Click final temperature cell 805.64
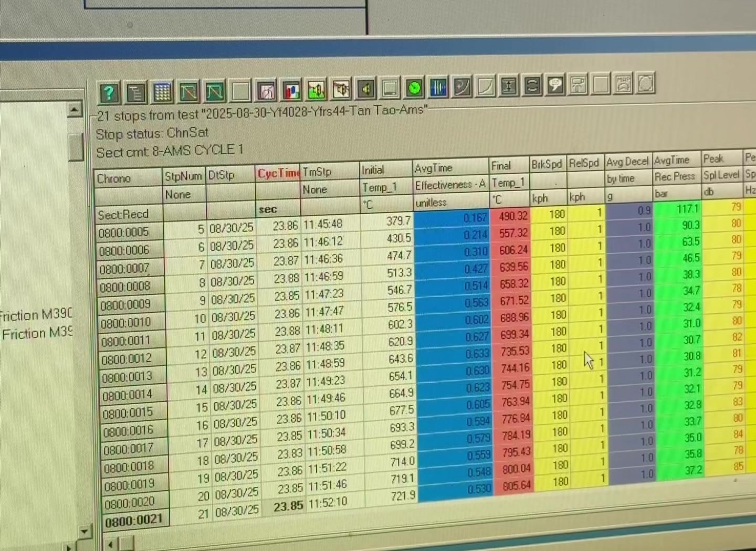This screenshot has width=756, height=551. [511, 486]
